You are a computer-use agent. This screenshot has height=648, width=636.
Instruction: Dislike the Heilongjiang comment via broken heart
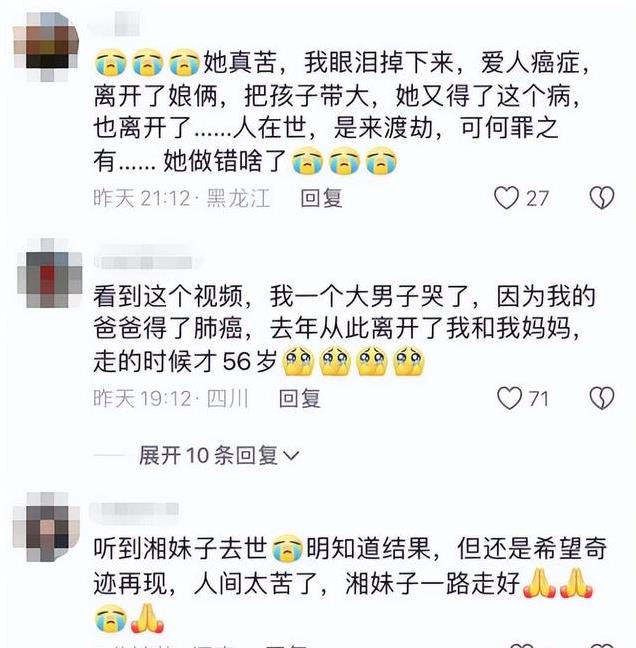click(x=602, y=198)
